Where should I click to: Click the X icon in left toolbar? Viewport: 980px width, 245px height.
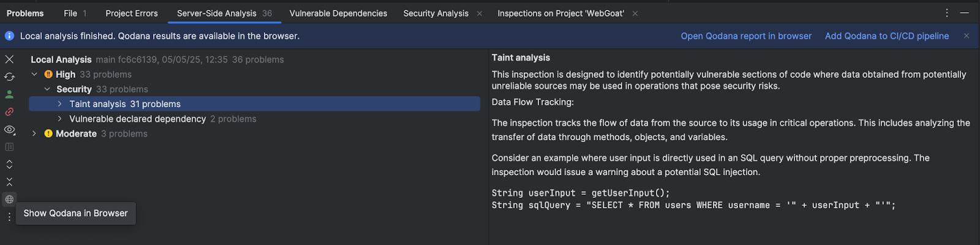(x=9, y=59)
